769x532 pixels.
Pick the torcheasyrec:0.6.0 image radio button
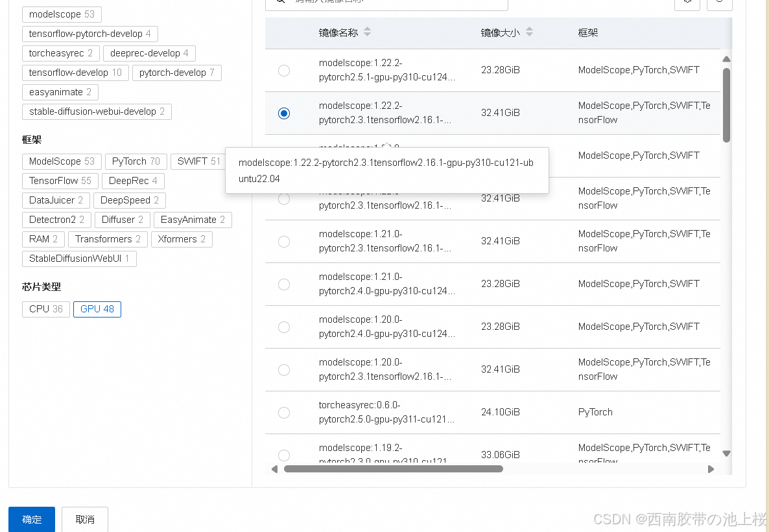284,412
